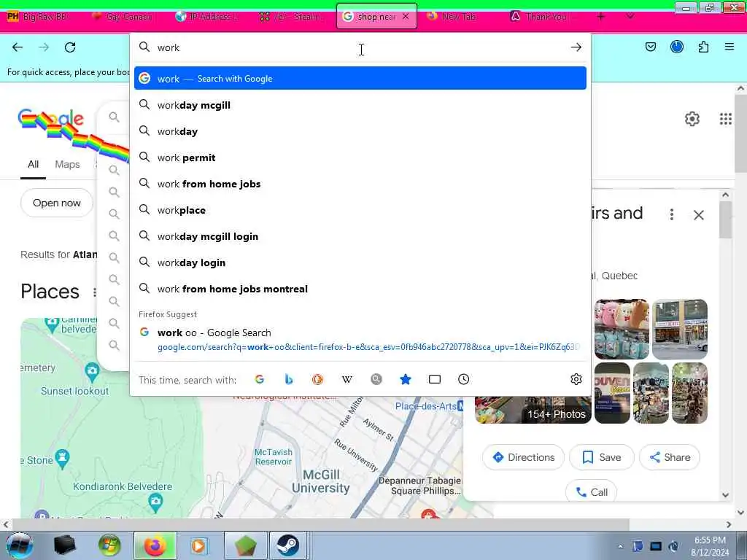Choose the 'workday mcgill' suggestion

(x=360, y=105)
